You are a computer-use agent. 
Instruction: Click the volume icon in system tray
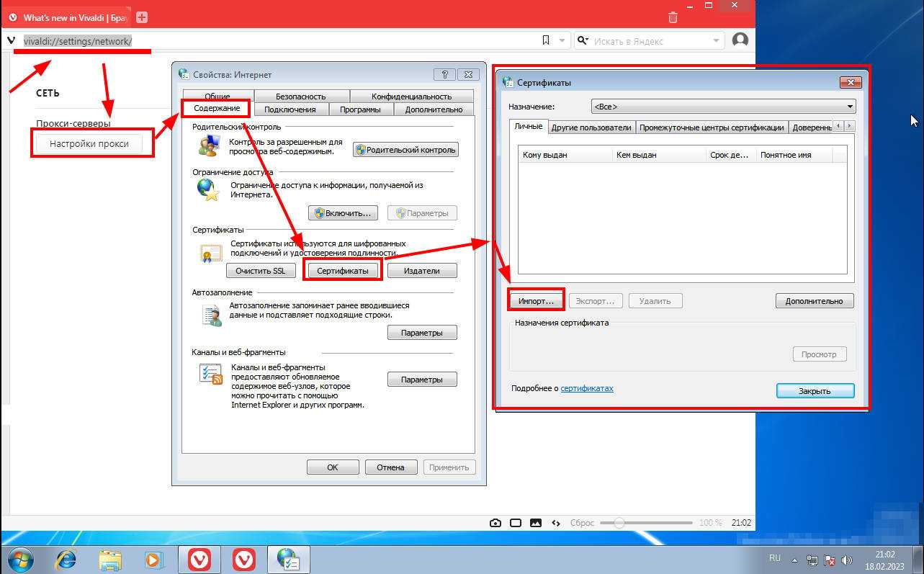pyautogui.click(x=846, y=560)
